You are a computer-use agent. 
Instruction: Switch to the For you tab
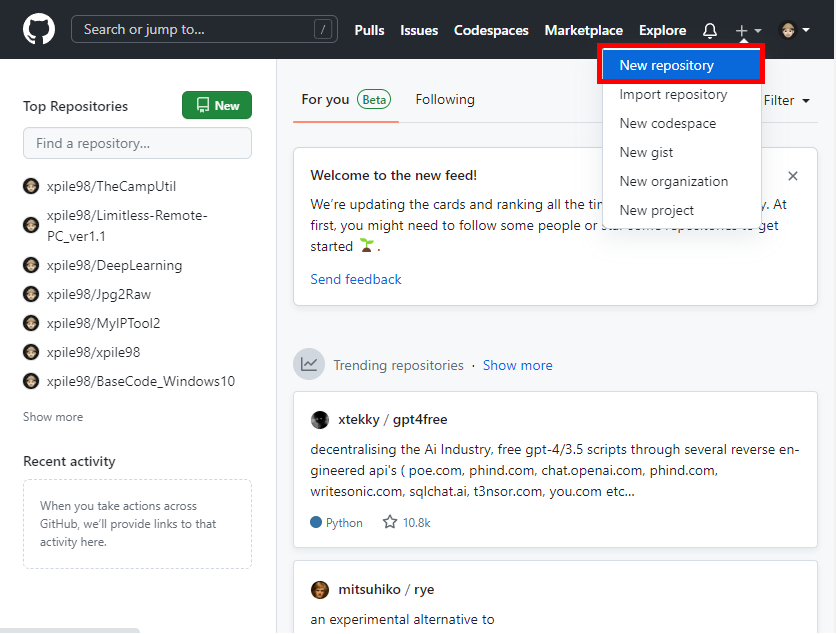click(x=345, y=100)
